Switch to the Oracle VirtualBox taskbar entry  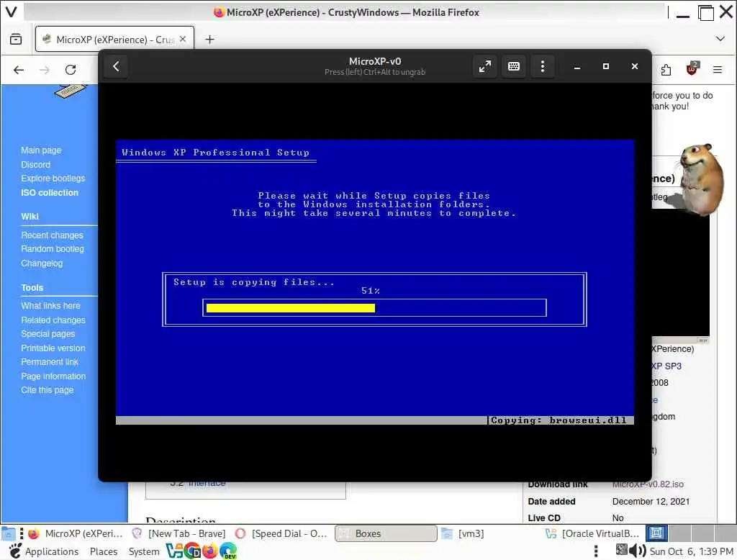[x=592, y=533]
